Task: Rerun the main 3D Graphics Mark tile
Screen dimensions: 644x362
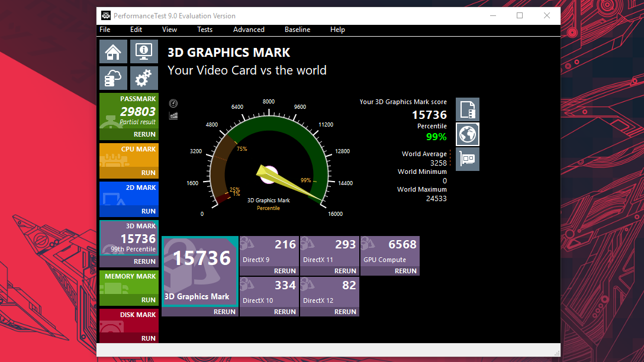Action: [200, 312]
